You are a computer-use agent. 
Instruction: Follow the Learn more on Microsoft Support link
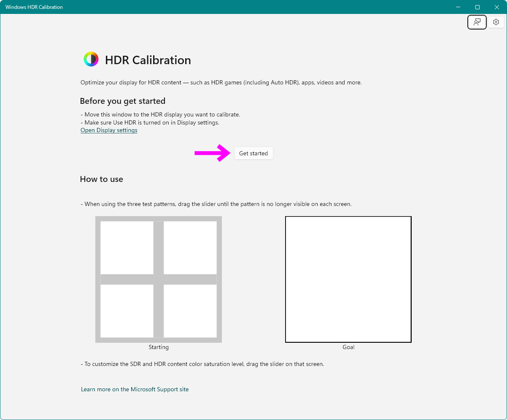pos(135,389)
